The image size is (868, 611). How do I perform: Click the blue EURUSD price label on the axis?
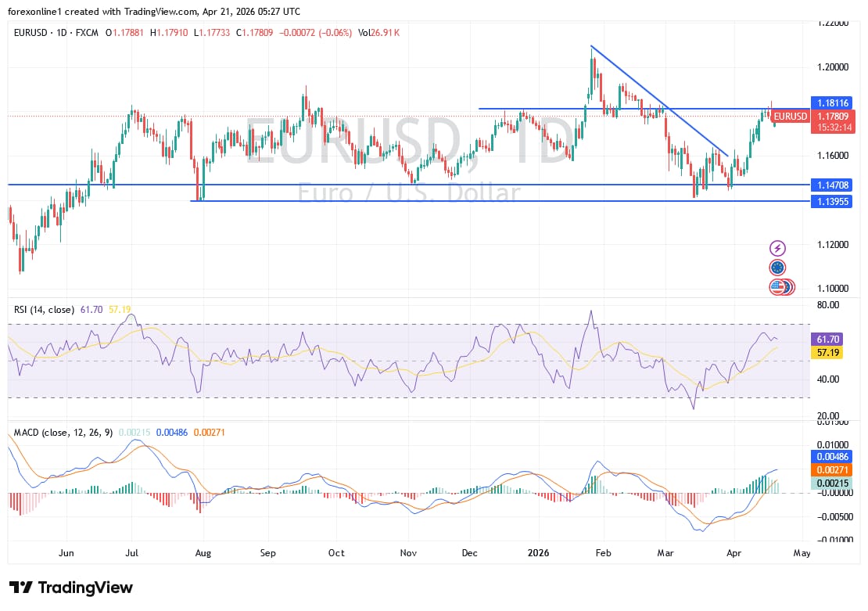point(790,116)
